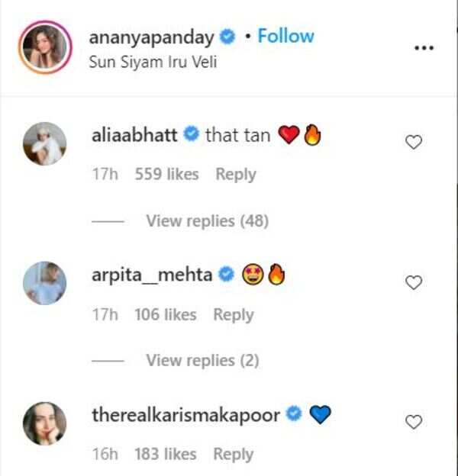This screenshot has height=476, width=458.
Task: Like arpita__mehta's comment with the heart
Action: [x=413, y=282]
